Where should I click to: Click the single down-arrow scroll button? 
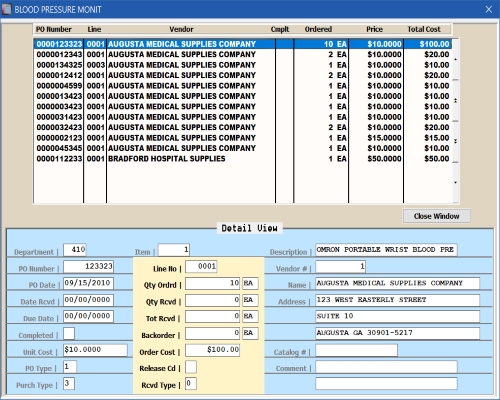pos(456,183)
